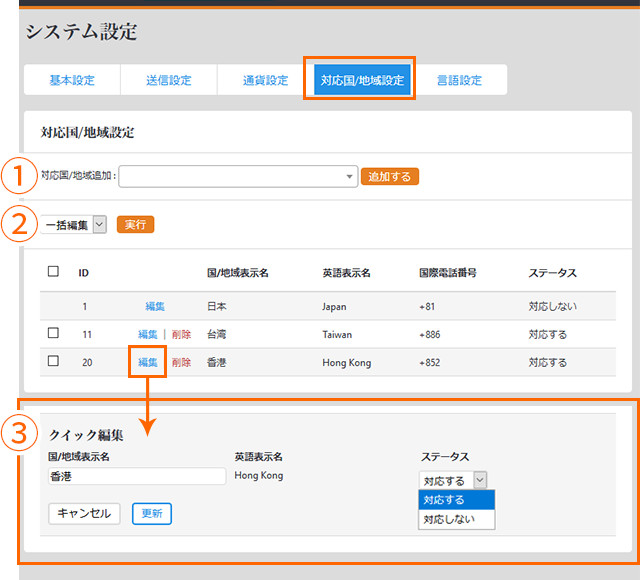
Task: Open the 一括編集 dropdown
Action: click(x=75, y=225)
